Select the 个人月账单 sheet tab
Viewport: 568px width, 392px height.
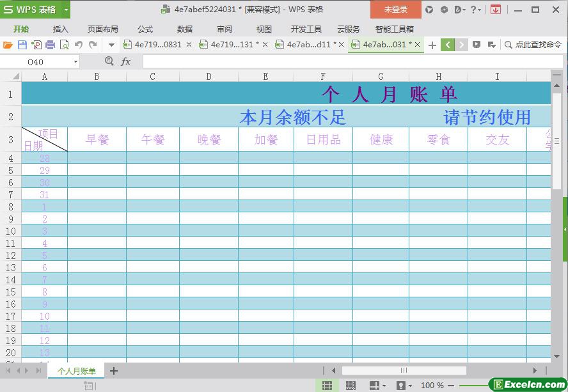coord(77,372)
